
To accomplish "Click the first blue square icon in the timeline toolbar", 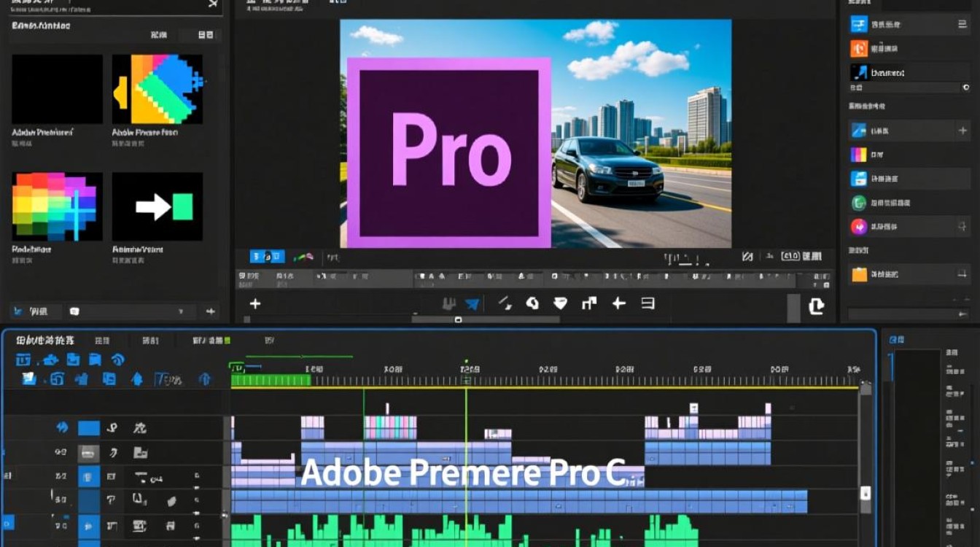I will [x=23, y=360].
